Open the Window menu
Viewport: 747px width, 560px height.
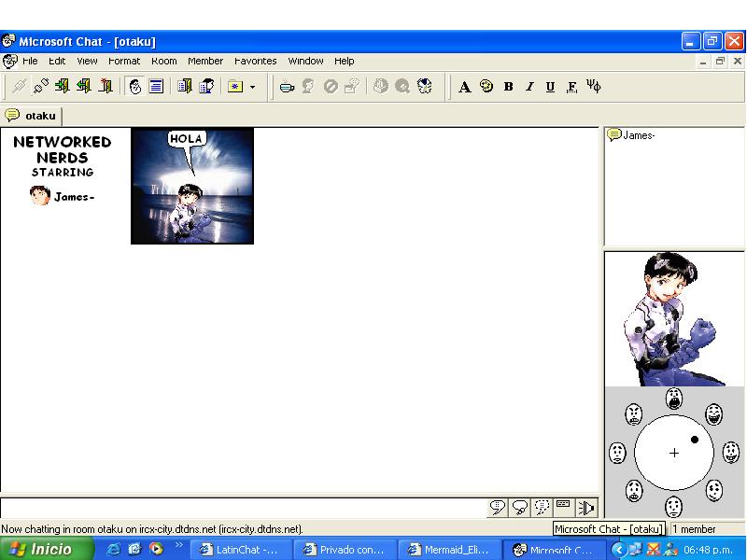306,61
